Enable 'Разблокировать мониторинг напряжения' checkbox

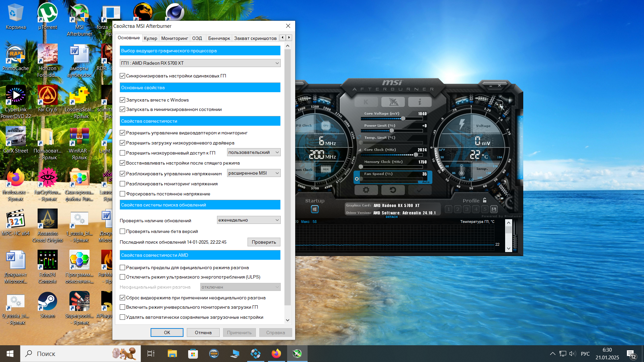122,184
